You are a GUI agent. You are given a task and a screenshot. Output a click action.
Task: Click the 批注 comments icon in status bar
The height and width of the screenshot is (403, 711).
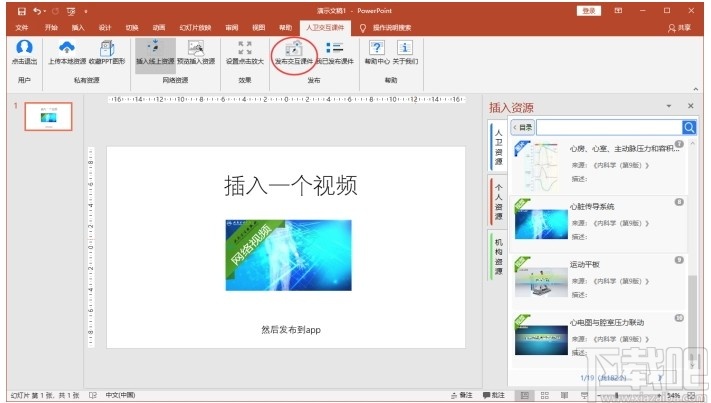[x=487, y=395]
